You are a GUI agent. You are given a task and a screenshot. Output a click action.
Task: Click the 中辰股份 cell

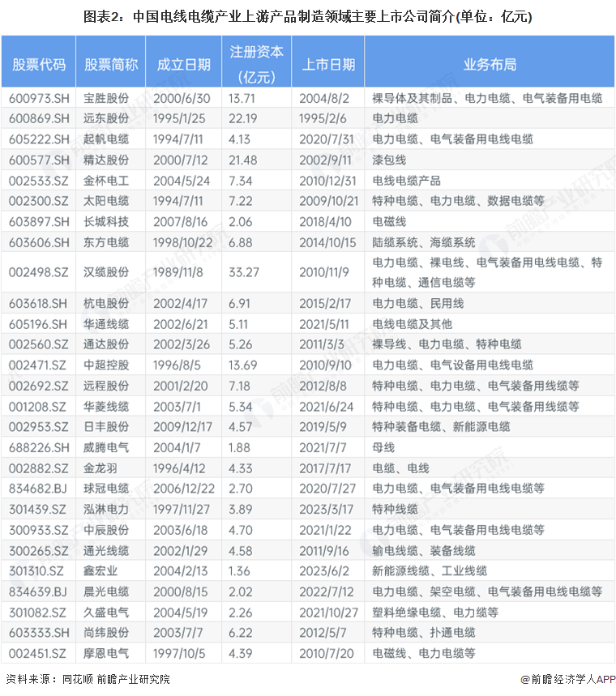click(106, 530)
